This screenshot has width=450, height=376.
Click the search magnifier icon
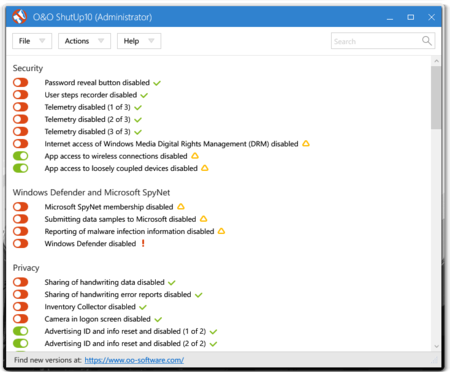[x=427, y=41]
